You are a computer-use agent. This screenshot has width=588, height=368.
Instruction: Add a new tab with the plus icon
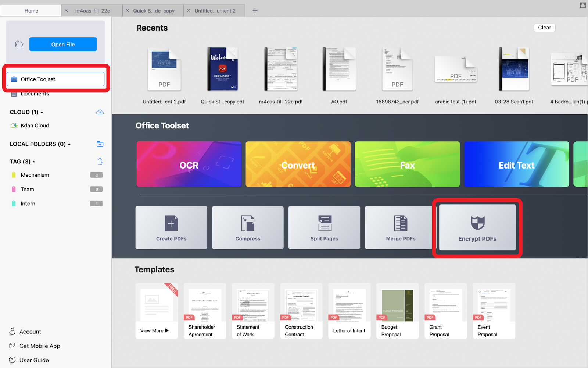(255, 11)
